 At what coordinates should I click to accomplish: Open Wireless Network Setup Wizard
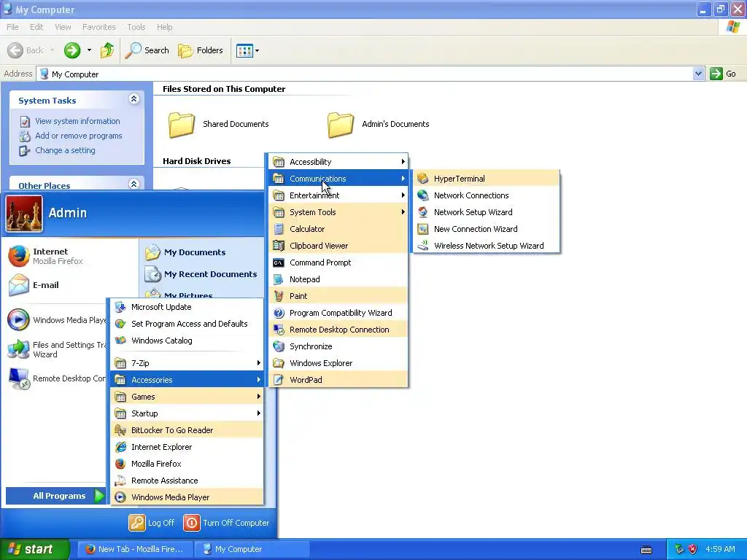[x=486, y=246]
